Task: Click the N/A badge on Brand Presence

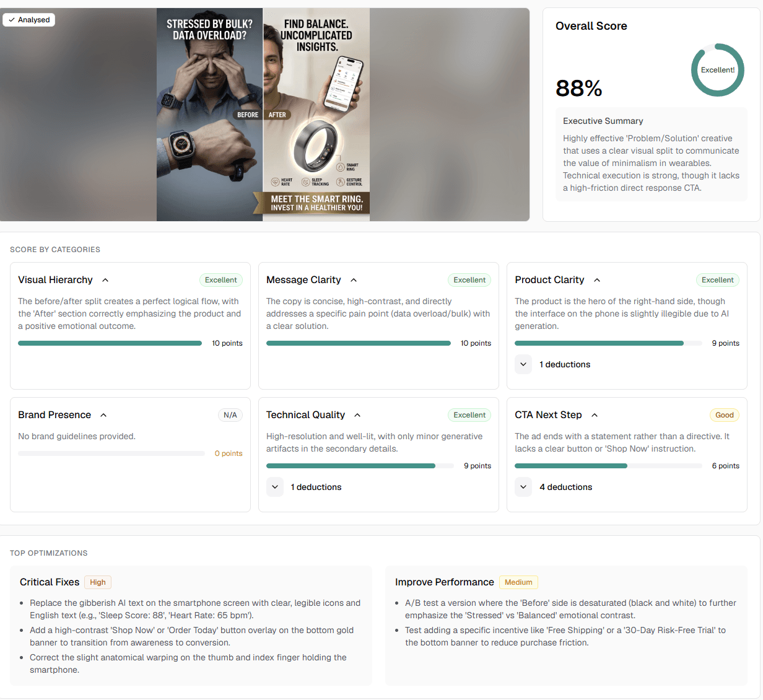Action: coord(230,415)
